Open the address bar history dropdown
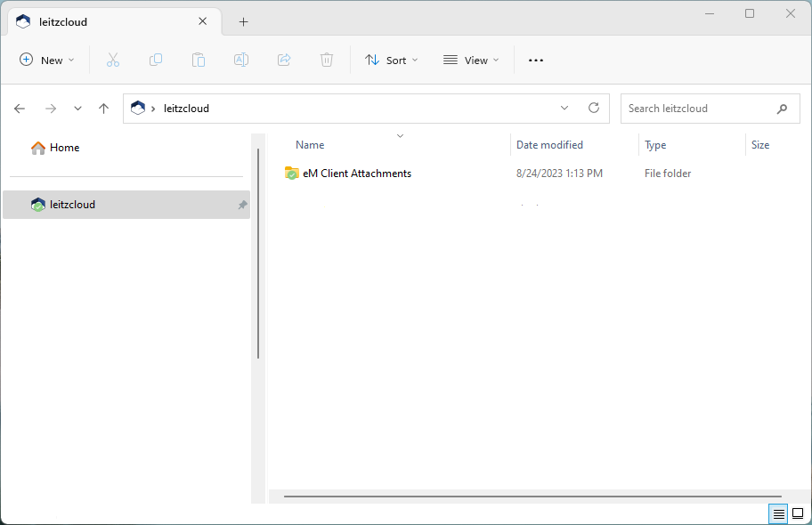The width and height of the screenshot is (812, 525). click(564, 108)
